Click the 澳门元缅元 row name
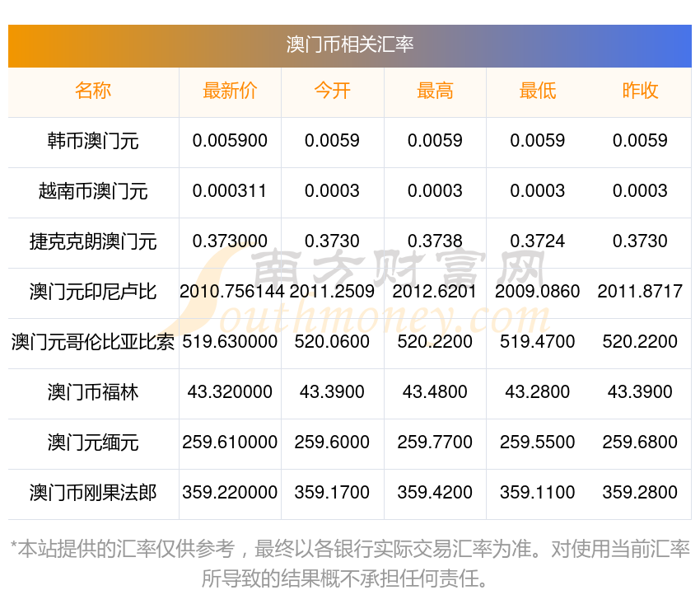This screenshot has width=700, height=604. pos(93,442)
